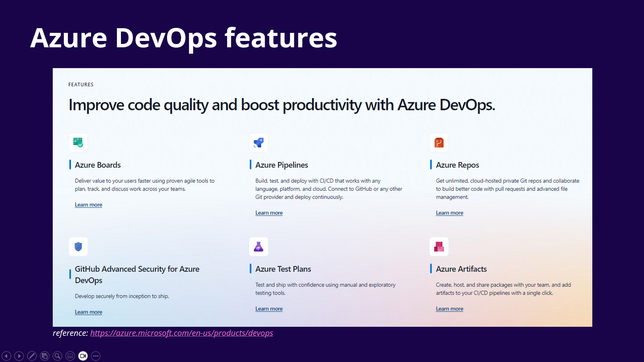
Task: Toggle the camera button
Action: pyautogui.click(x=83, y=356)
